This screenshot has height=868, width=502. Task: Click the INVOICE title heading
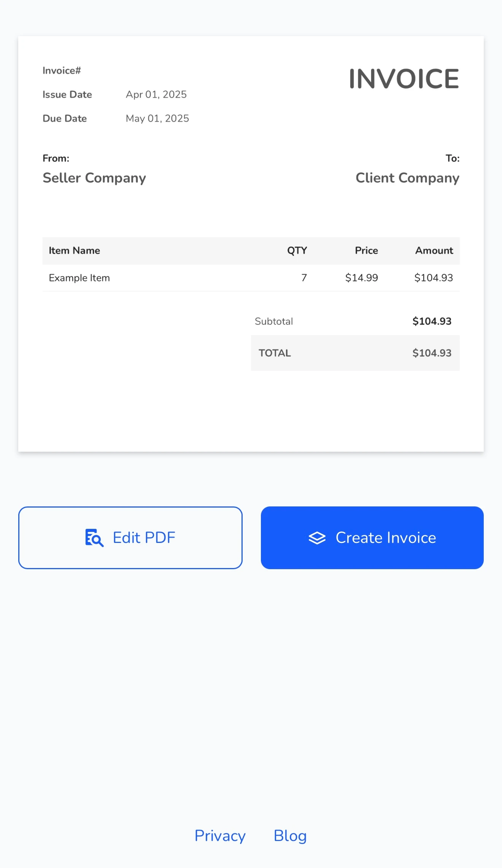tap(404, 79)
